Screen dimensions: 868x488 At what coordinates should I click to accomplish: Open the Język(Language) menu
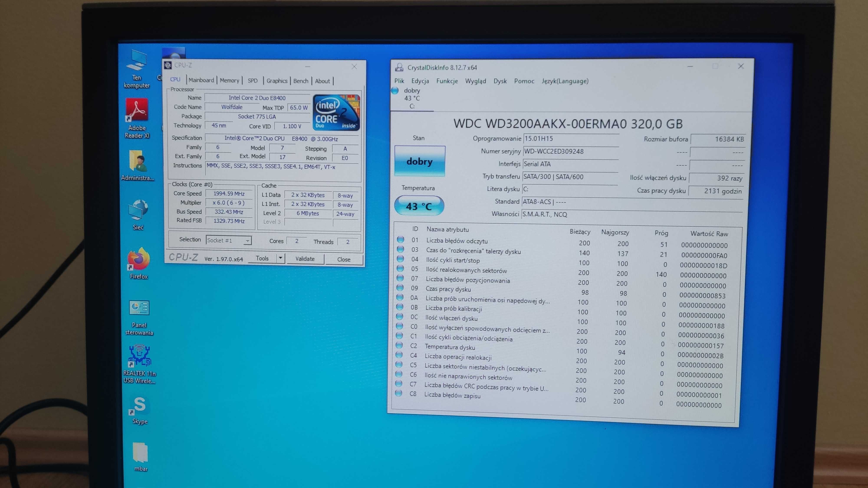[565, 81]
